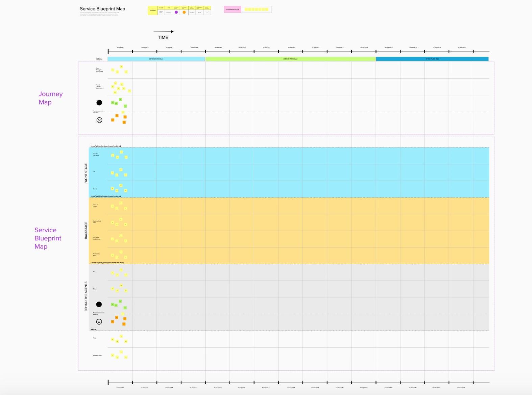
Task: Select the yellow LEGEND header cell
Action: (153, 10)
